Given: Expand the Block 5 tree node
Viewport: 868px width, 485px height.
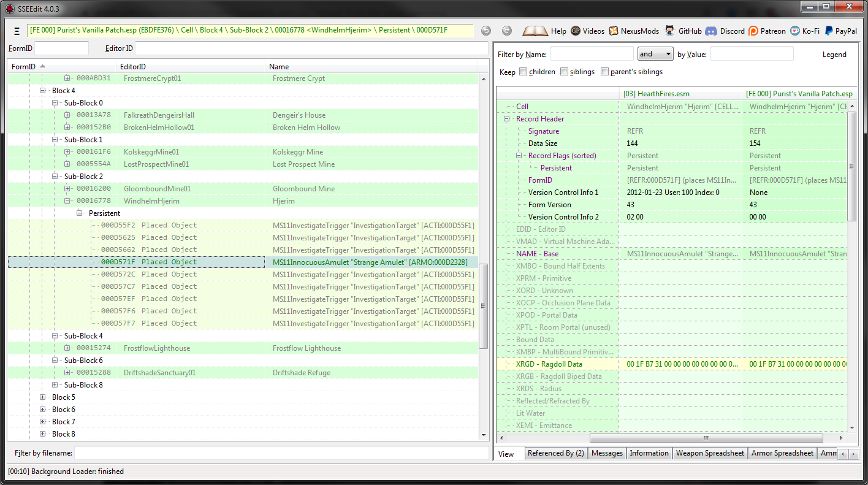Looking at the screenshot, I should pos(43,397).
